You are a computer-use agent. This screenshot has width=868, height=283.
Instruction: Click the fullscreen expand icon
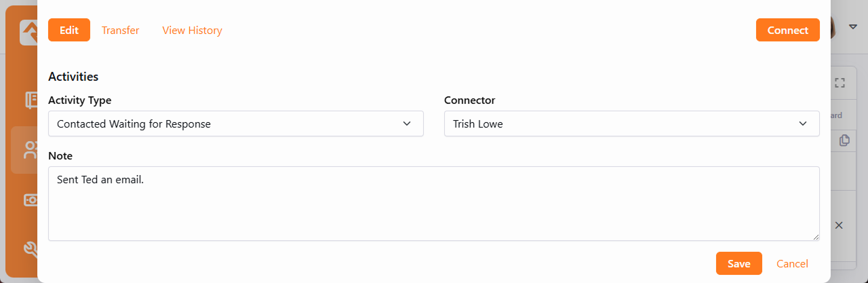(840, 83)
